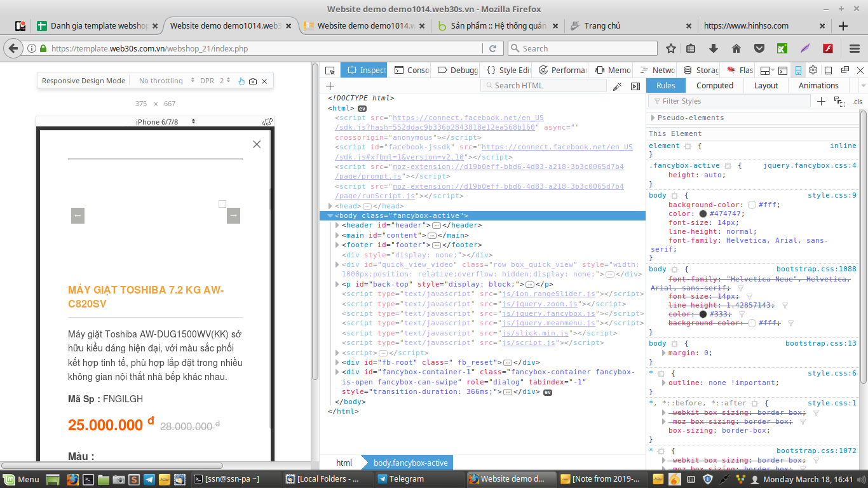
Task: Toggle touch simulation hand icon
Action: tap(241, 81)
